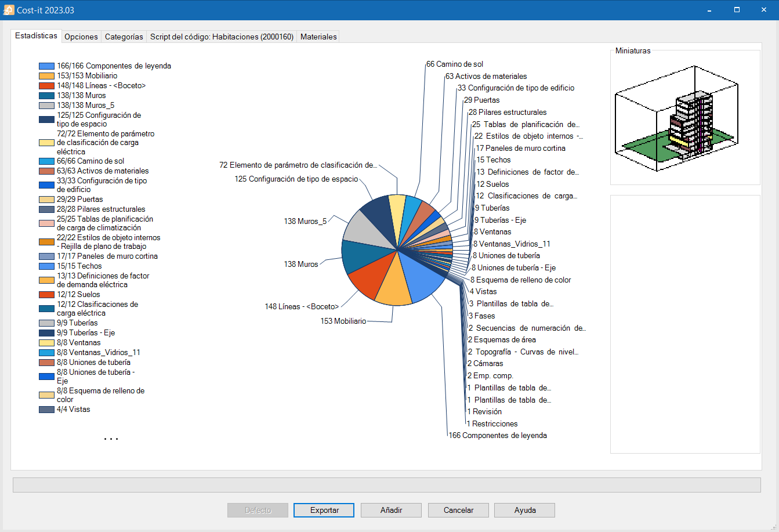Screen dimensions: 779x532
Task: Click the Miniaturas group label
Action: pyautogui.click(x=633, y=50)
